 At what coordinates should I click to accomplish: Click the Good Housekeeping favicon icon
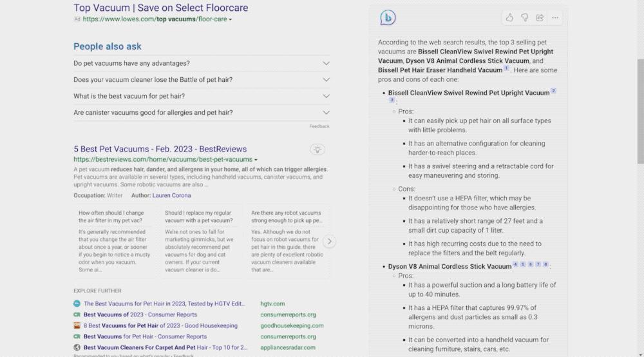pos(77,325)
